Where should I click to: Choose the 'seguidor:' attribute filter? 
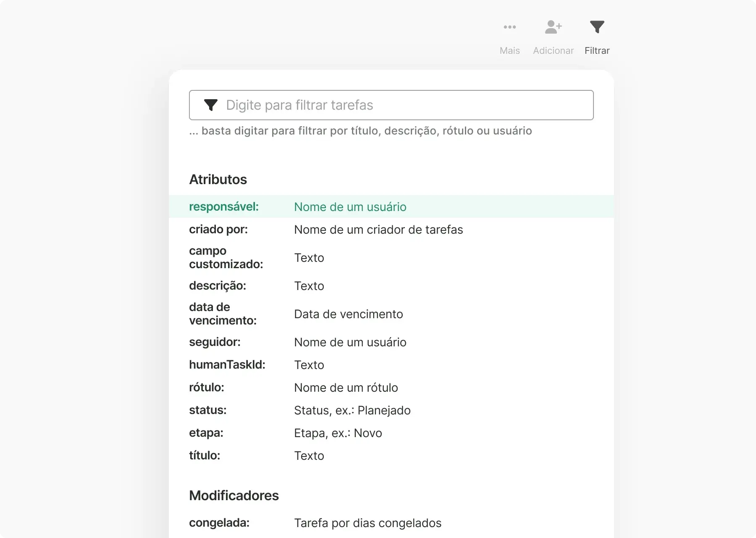pos(215,342)
